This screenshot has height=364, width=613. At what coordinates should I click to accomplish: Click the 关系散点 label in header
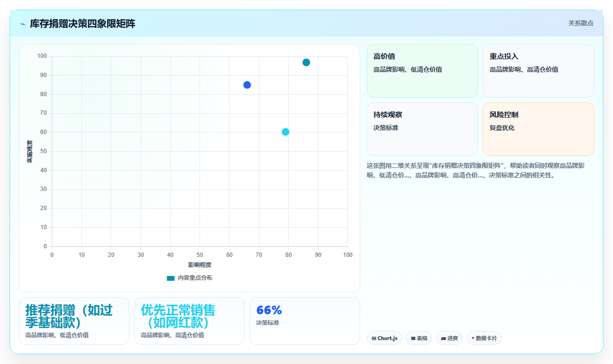point(580,23)
